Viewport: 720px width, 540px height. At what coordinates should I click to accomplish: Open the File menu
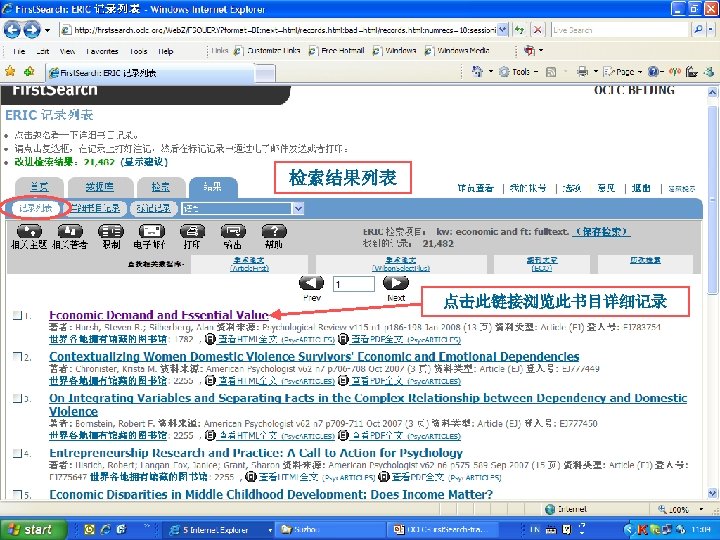tap(19, 51)
